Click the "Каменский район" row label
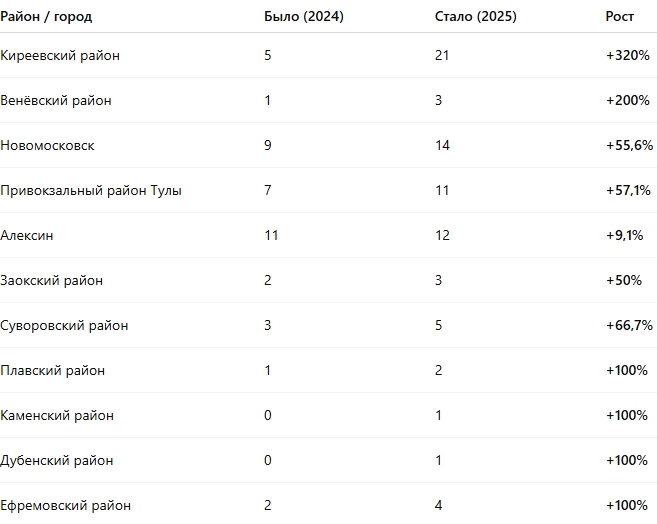 point(57,415)
